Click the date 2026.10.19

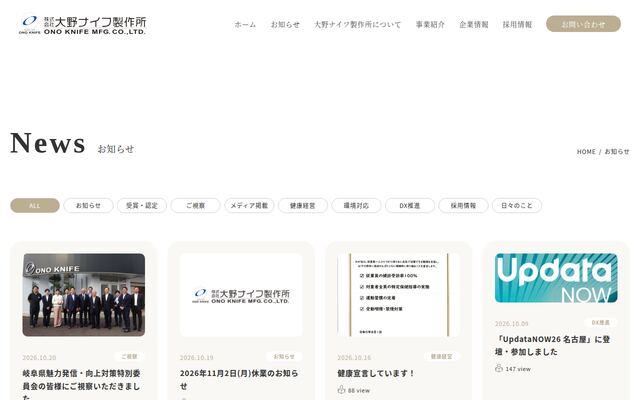coord(197,358)
